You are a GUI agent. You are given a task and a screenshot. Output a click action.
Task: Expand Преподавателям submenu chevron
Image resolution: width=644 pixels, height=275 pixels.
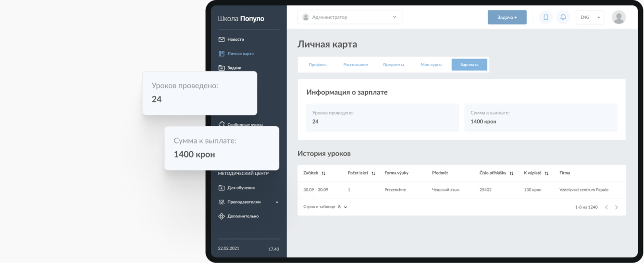[277, 202]
